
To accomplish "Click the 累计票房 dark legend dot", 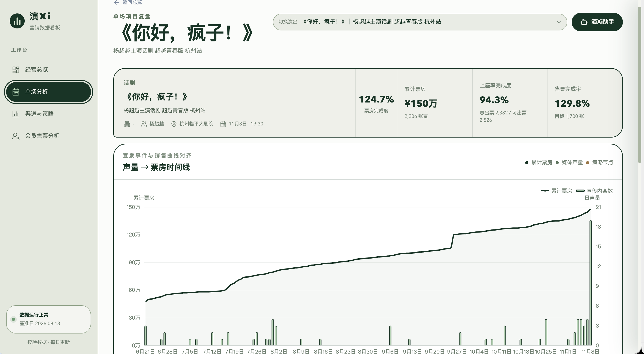I will click(x=527, y=163).
